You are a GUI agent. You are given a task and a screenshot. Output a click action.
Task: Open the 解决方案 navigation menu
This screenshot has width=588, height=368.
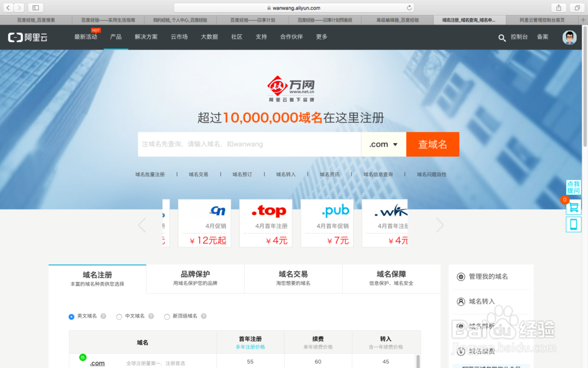click(x=146, y=37)
